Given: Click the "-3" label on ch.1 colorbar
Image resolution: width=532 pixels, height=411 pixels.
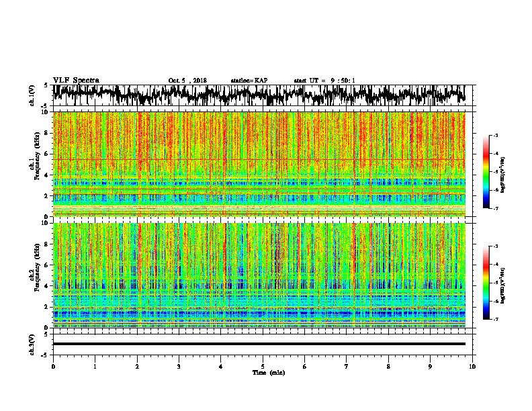Looking at the screenshot, I should coord(495,135).
